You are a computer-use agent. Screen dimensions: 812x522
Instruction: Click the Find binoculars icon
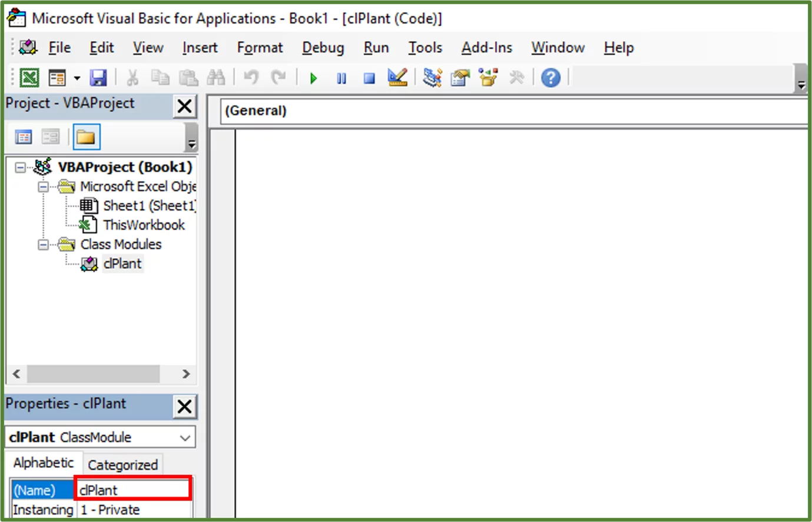pos(216,78)
